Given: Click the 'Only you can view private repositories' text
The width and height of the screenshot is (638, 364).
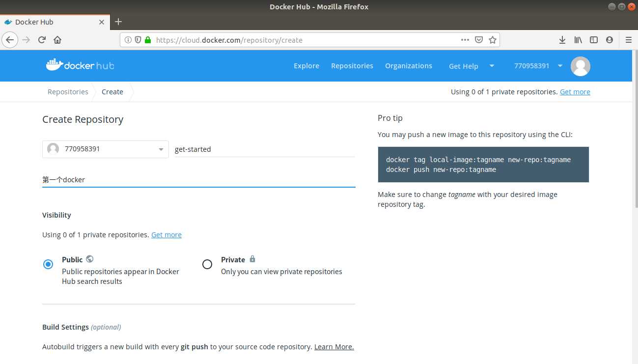Looking at the screenshot, I should pos(281,272).
